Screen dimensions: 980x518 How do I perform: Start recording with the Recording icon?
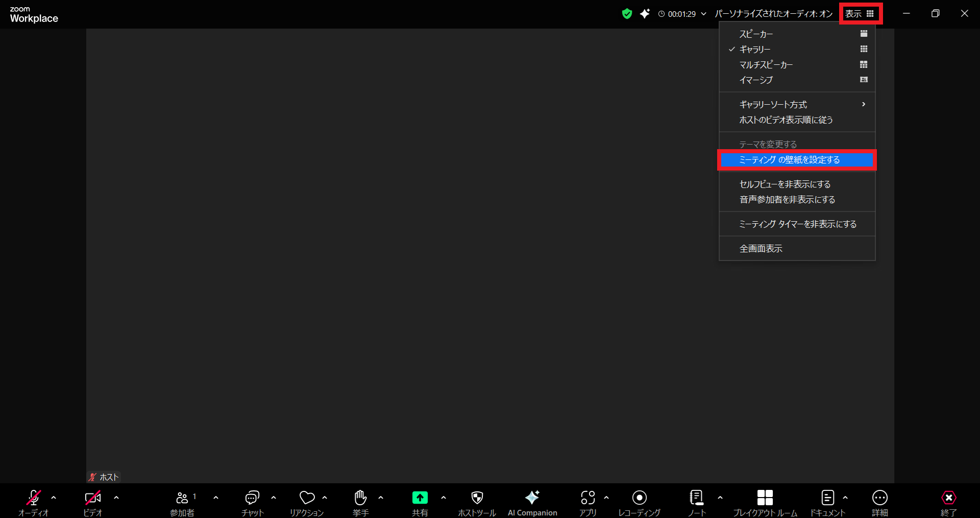point(639,498)
